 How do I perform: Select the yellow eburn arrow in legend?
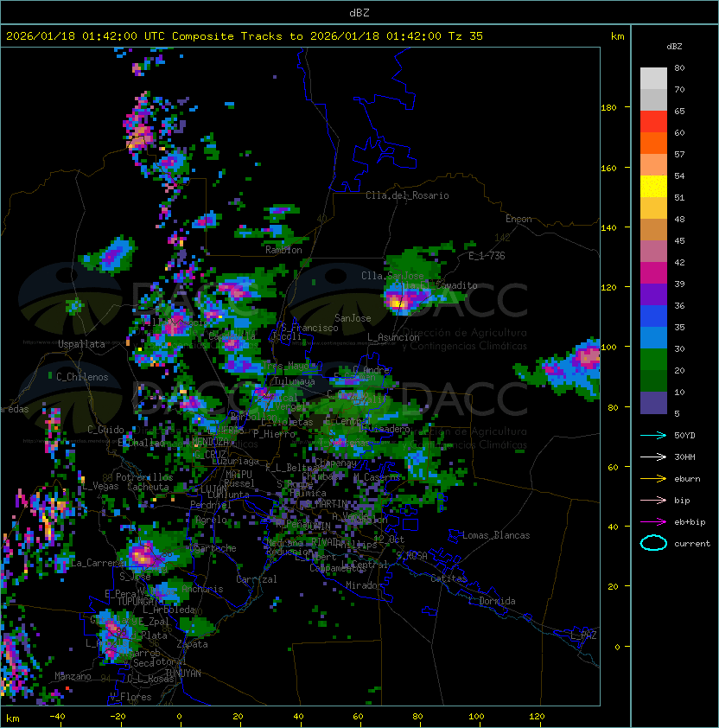[653, 479]
